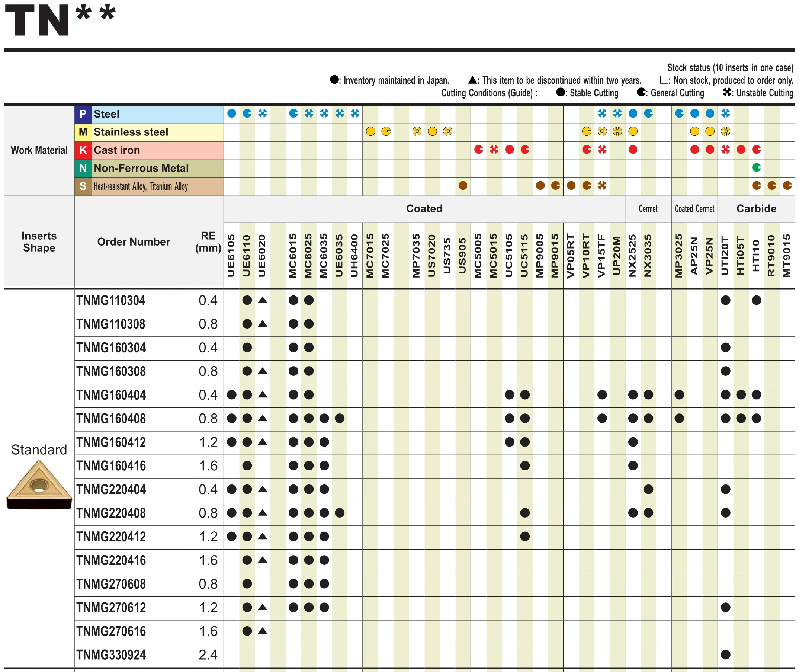The height and width of the screenshot is (672, 799).
Task: Click the Coated Cermet group header
Action: coord(694,209)
